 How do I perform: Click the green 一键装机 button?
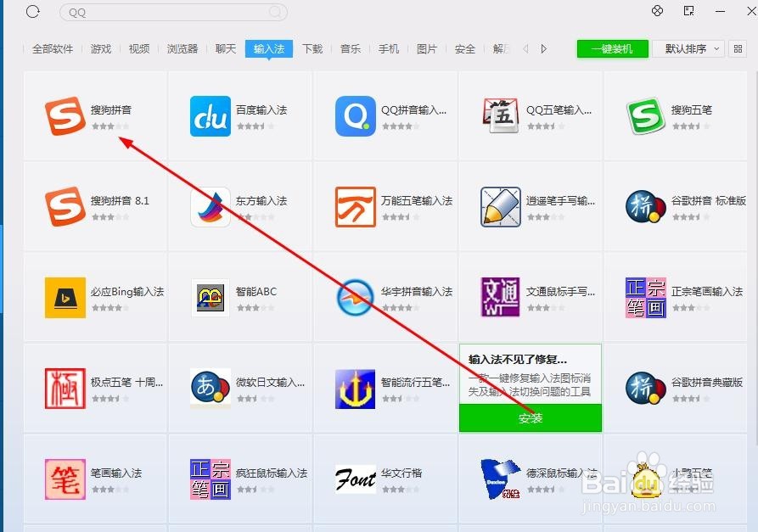click(613, 49)
